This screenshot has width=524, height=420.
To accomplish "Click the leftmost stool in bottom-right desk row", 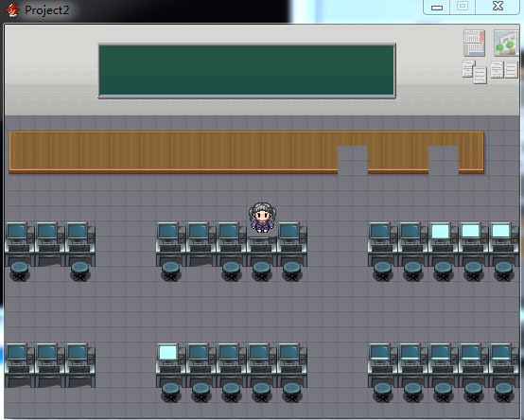I will (x=383, y=392).
